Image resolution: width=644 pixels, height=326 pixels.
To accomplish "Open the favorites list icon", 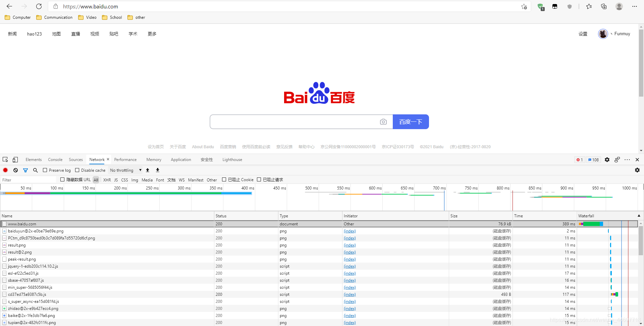I will (589, 6).
